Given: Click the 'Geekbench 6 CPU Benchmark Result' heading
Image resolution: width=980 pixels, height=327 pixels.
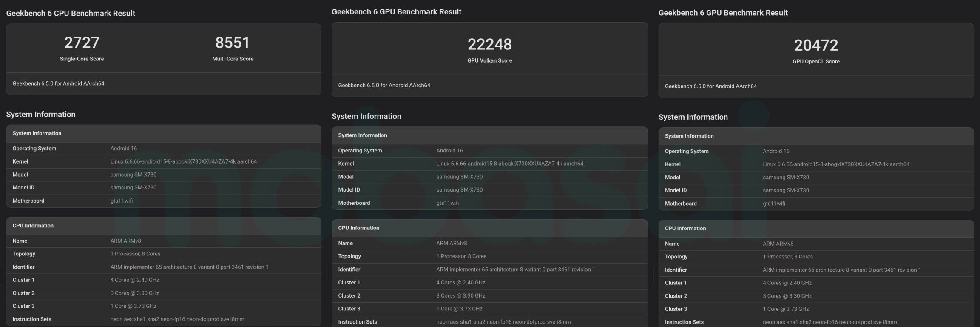Looking at the screenshot, I should point(71,13).
